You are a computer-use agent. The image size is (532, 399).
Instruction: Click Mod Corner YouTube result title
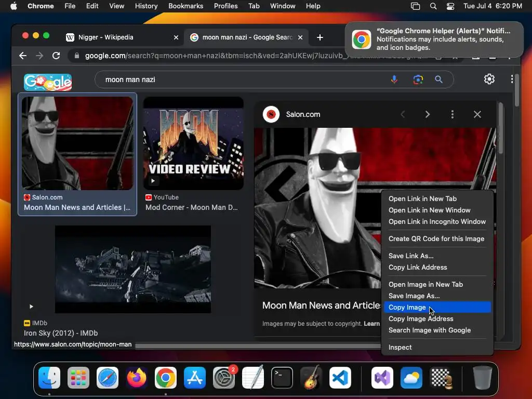pos(192,207)
